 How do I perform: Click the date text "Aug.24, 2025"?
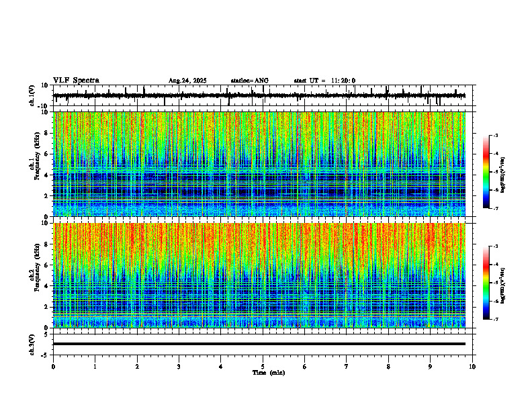coord(187,81)
